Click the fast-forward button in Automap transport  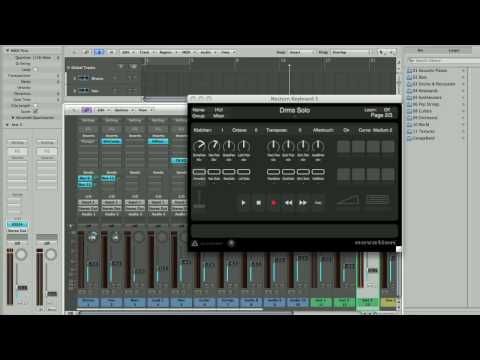click(303, 203)
